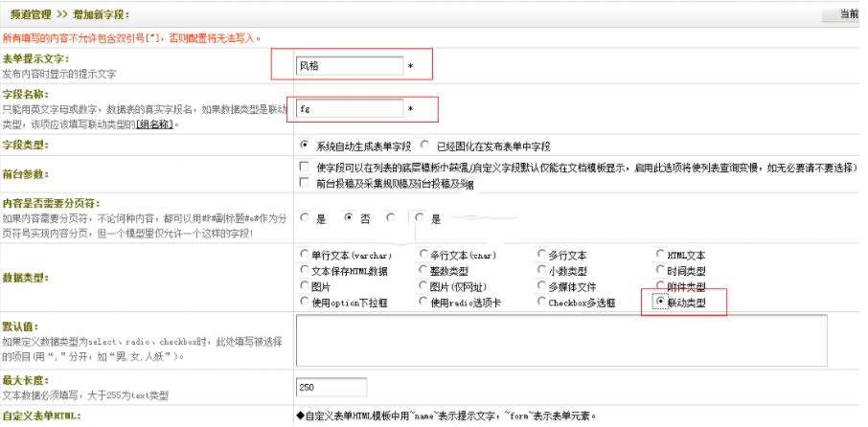The height and width of the screenshot is (427, 868).
Task: Choose 多行文本 data type
Action: (x=542, y=256)
